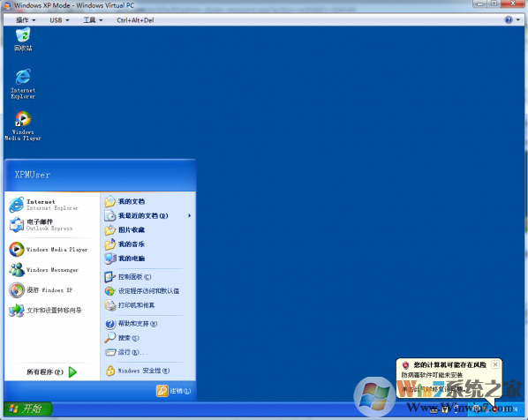This screenshot has height=420, width=528.
Task: Open Search (搜索) from Start menu
Action: pos(122,338)
